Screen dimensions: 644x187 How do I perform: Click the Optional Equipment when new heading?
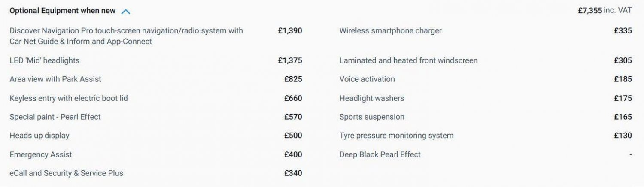[62, 11]
